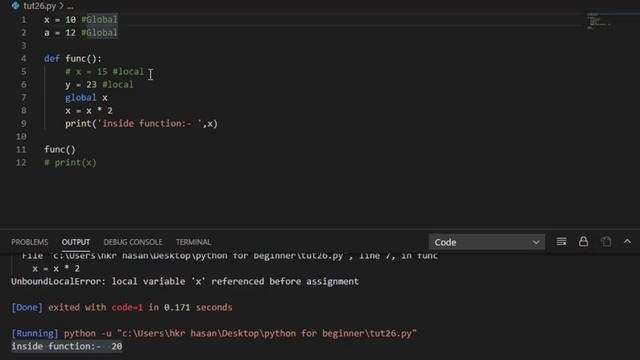This screenshot has height=360, width=640.
Task: Select the OUTPUT tab
Action: (76, 242)
